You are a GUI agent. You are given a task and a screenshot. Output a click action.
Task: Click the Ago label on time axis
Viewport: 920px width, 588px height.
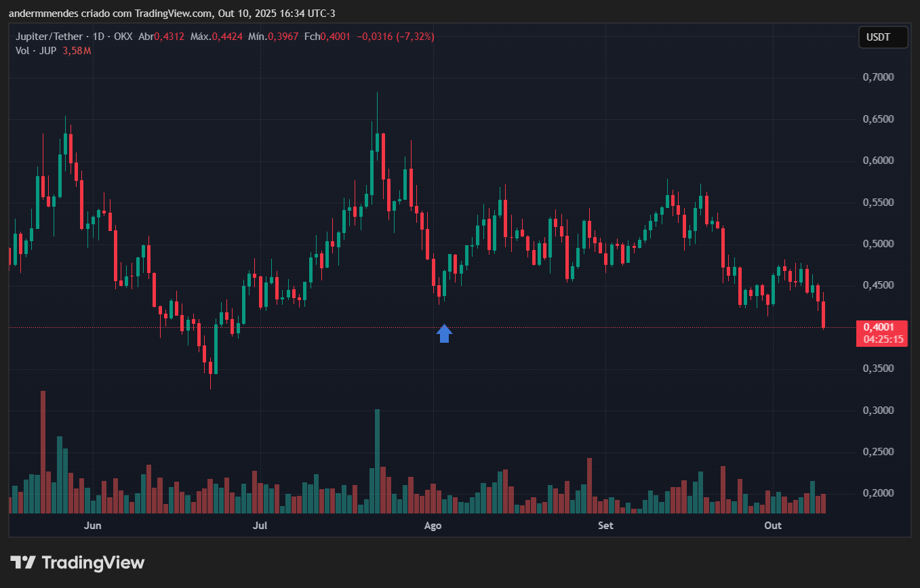[433, 526]
